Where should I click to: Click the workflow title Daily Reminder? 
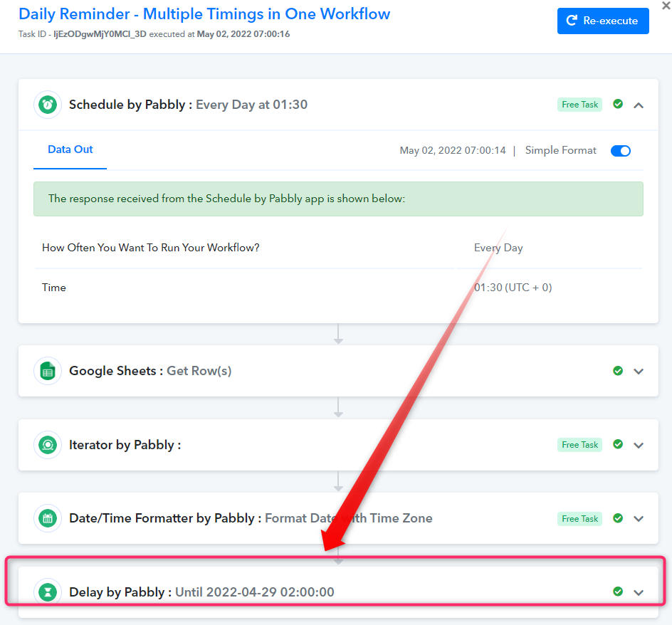[x=204, y=14]
